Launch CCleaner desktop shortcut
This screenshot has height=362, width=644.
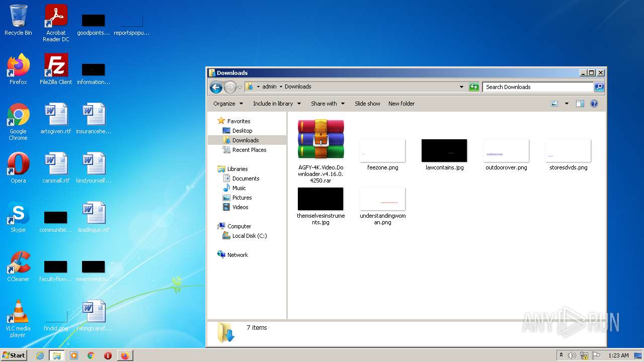pyautogui.click(x=18, y=266)
